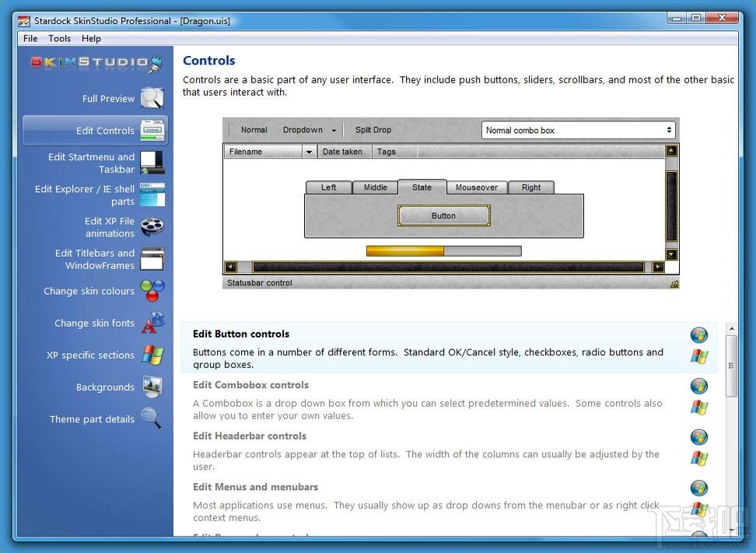The width and height of the screenshot is (756, 553).
Task: Click the resize grip icon on the preview statusbar
Action: pyautogui.click(x=674, y=284)
